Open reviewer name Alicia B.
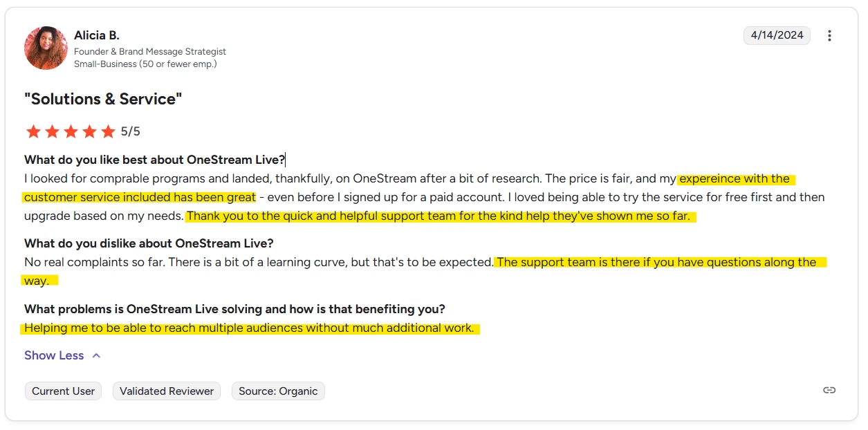The height and width of the screenshot is (430, 868). click(97, 35)
